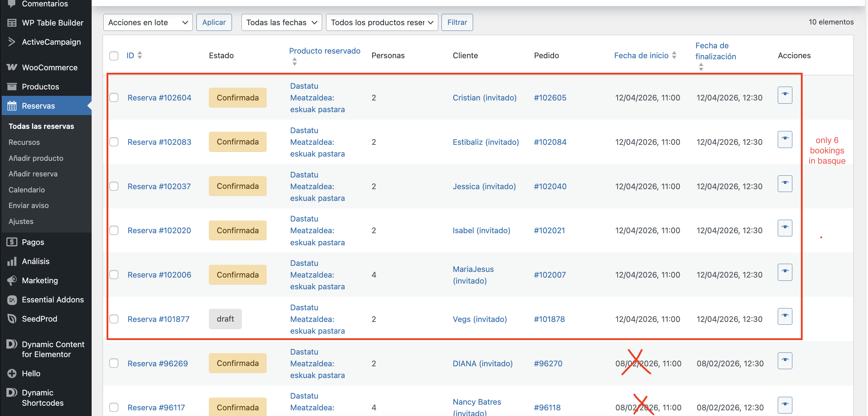Image resolution: width=868 pixels, height=416 pixels.
Task: Click the Pagos dollar icon
Action: click(x=12, y=242)
